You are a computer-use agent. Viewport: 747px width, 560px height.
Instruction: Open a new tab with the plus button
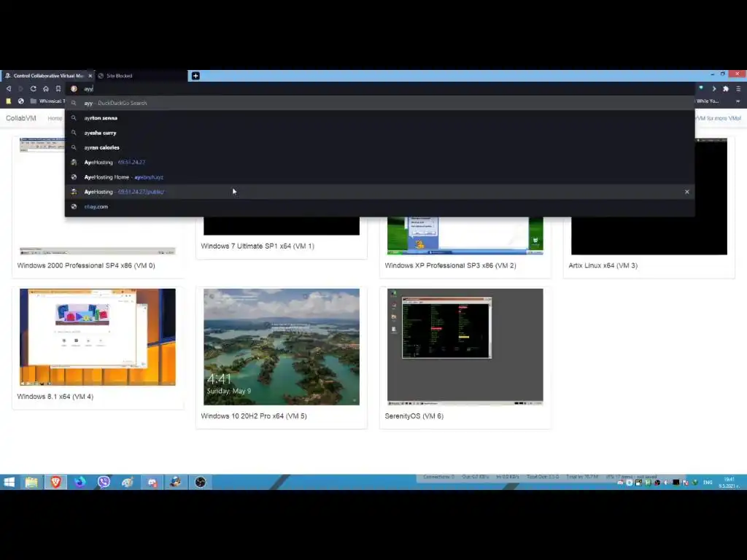[196, 76]
